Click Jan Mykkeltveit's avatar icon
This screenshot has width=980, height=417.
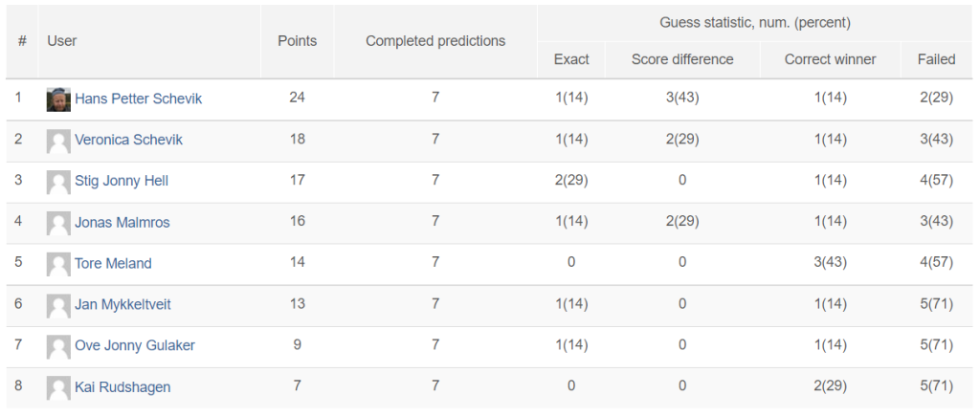pos(58,305)
